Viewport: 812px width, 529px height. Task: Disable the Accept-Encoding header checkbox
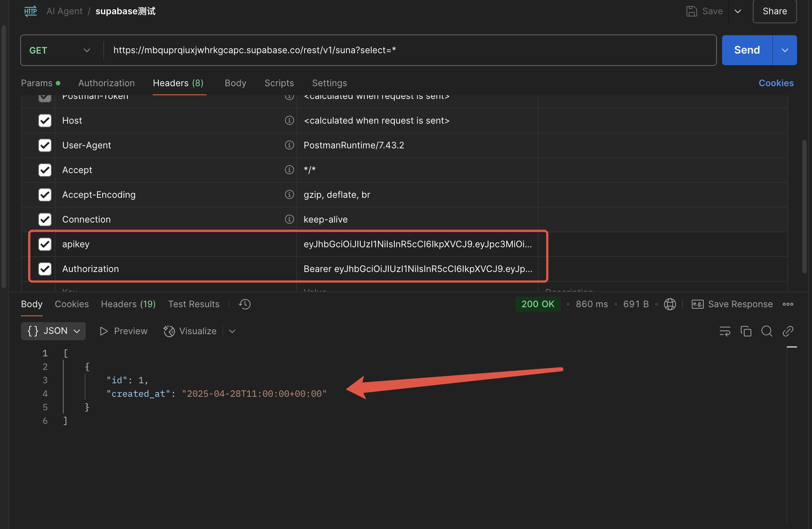click(45, 195)
